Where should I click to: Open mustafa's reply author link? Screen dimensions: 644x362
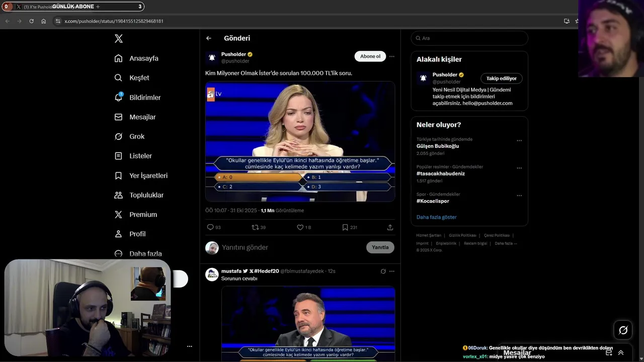click(250, 271)
